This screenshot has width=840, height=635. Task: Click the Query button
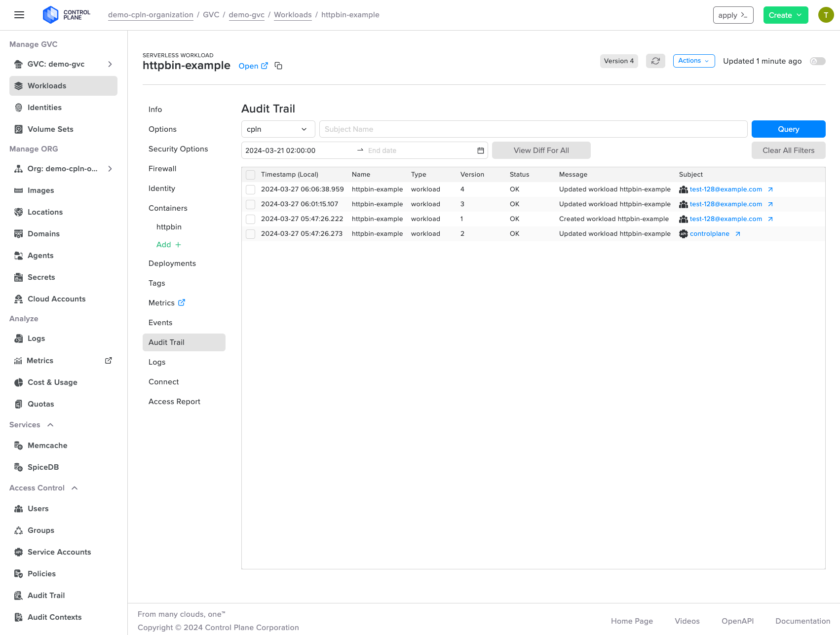(x=788, y=129)
